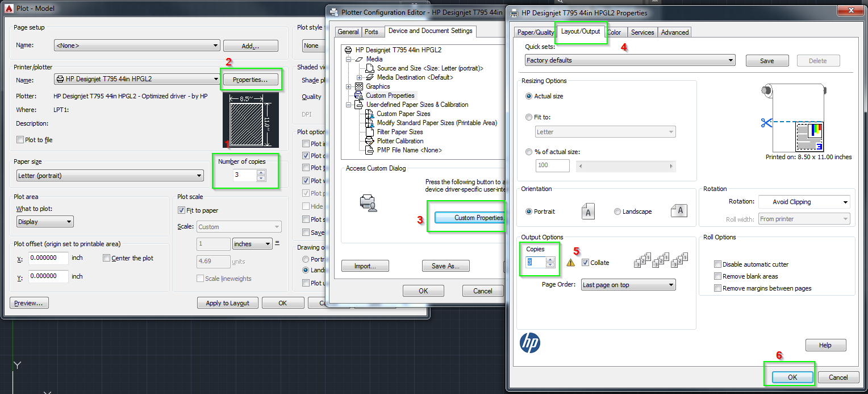868x394 pixels.
Task: Expand the Graphics tree node
Action: point(348,86)
